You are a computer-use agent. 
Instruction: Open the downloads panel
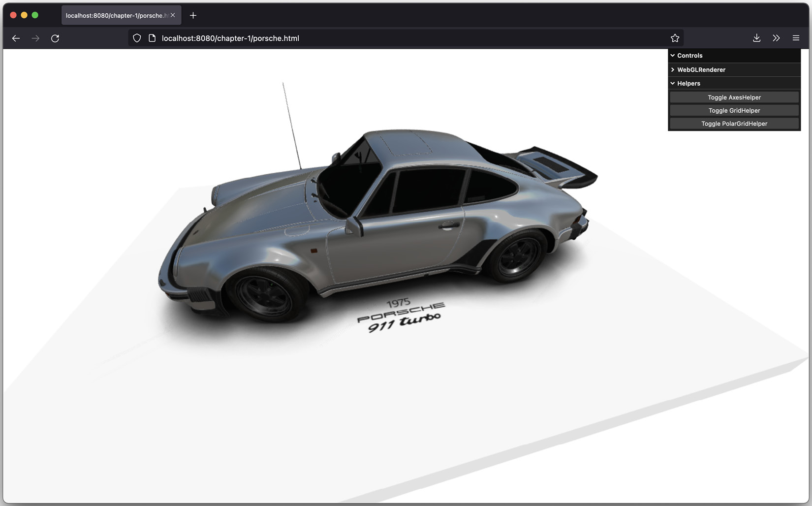(x=756, y=38)
